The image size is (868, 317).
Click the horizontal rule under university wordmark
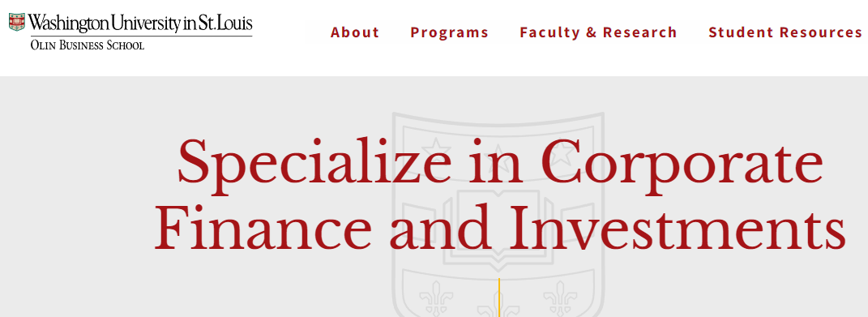[x=141, y=36]
